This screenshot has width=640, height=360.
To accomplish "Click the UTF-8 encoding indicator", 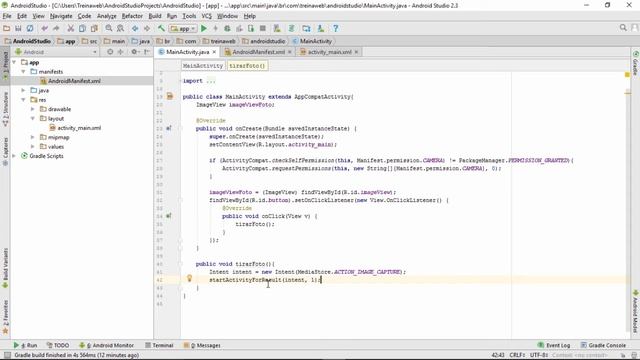I will (x=539, y=355).
